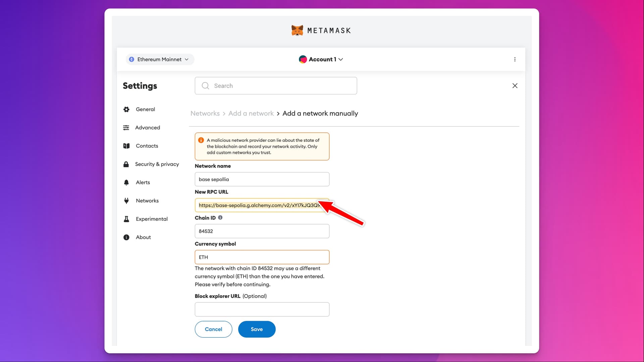The image size is (644, 362).
Task: Click the Networks breadcrumb link
Action: (x=205, y=113)
